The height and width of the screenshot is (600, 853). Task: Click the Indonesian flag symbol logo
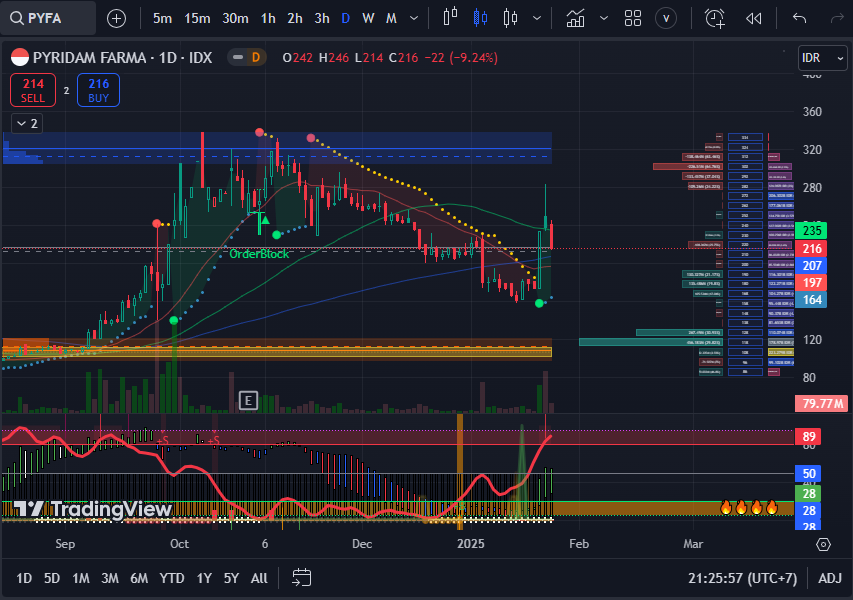[20, 57]
